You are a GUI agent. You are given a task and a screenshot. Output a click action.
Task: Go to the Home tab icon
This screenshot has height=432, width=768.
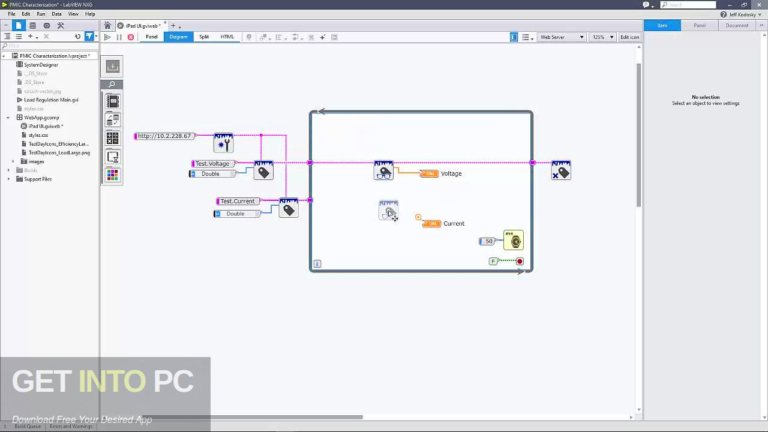tap(107, 25)
